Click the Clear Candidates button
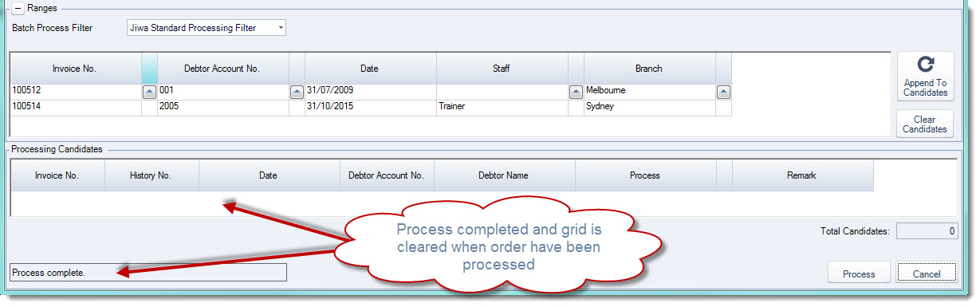The height and width of the screenshot is (307, 980). (x=925, y=124)
